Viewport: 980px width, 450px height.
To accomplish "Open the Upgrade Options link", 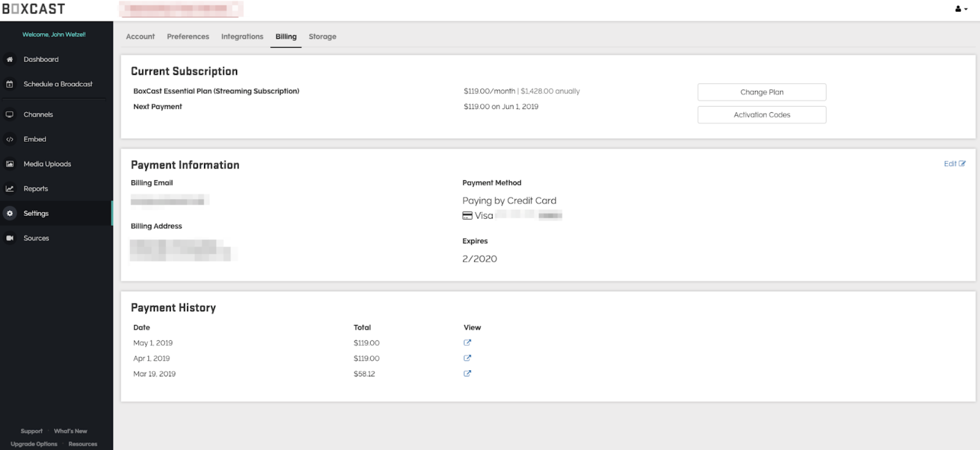I will coord(34,444).
